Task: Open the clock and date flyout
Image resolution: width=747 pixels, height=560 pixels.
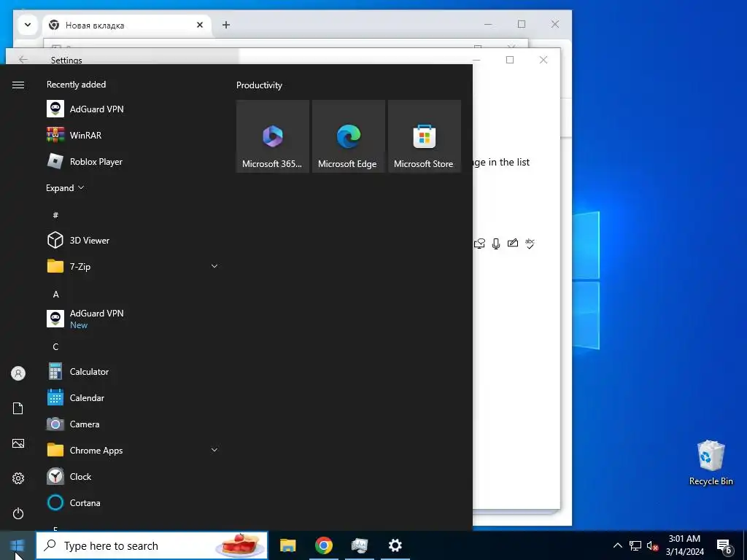Action: (684, 545)
